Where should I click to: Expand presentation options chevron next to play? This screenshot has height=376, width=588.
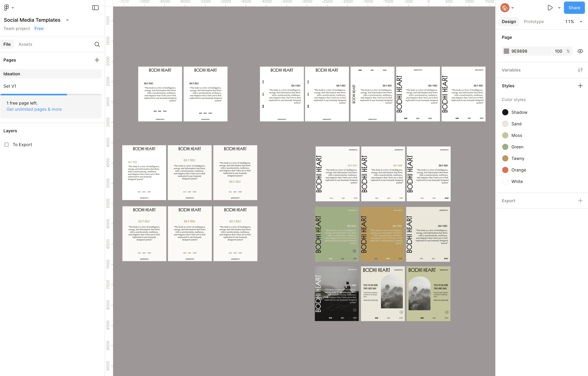(559, 7)
